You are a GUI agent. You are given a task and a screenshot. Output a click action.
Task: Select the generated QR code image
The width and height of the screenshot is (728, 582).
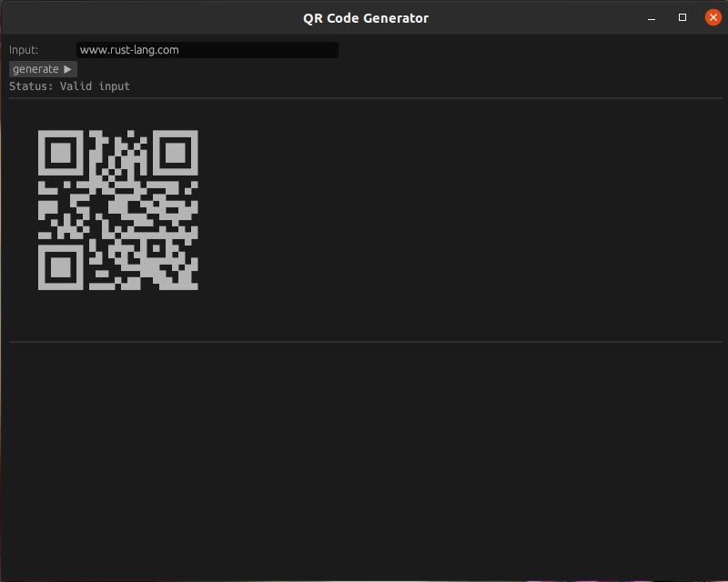point(118,210)
